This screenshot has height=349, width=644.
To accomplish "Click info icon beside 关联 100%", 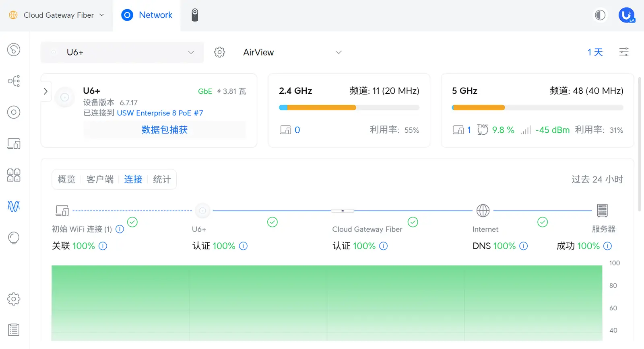I will [103, 246].
